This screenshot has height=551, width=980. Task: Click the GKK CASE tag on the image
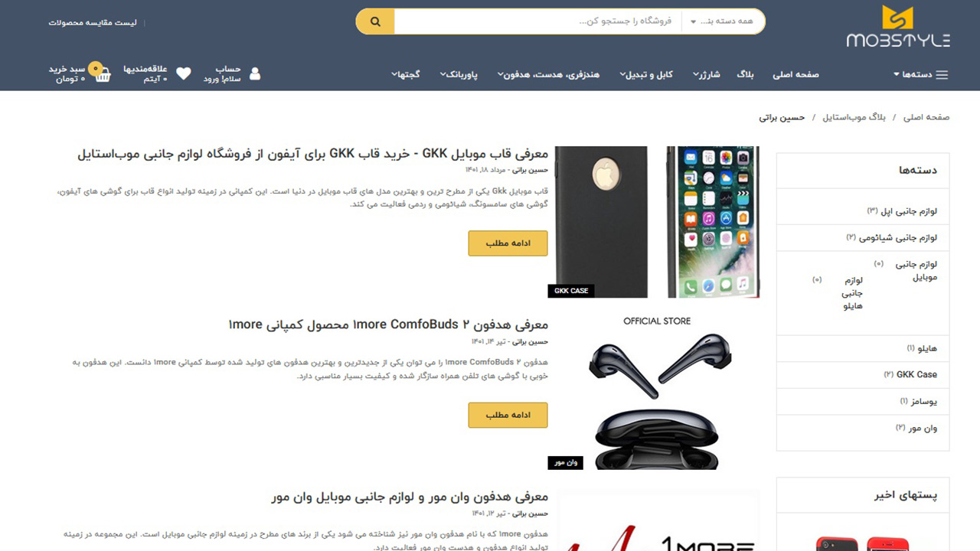coord(571,291)
